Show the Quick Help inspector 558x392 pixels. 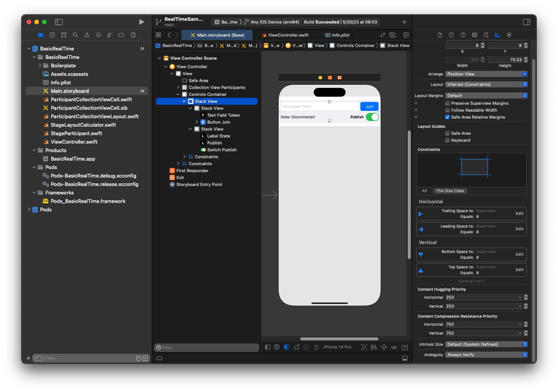[463, 35]
